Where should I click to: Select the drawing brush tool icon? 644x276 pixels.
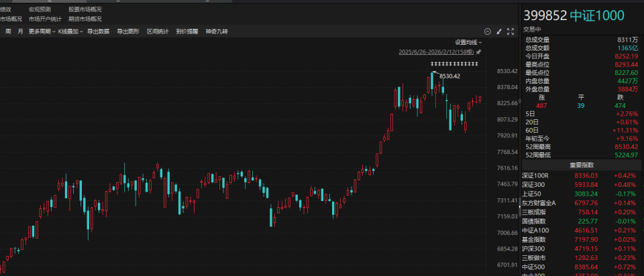[x=499, y=31]
